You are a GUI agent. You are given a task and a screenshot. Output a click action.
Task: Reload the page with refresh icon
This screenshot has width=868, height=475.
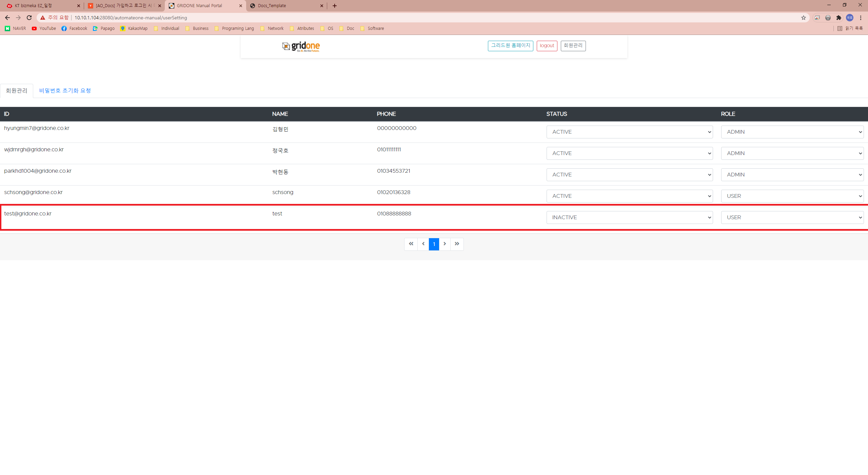coord(29,18)
